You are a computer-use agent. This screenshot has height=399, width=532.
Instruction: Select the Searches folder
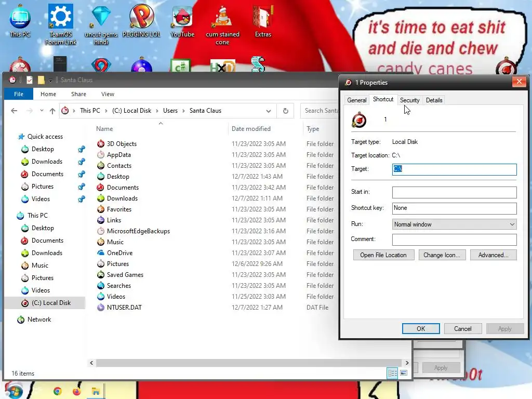(119, 286)
